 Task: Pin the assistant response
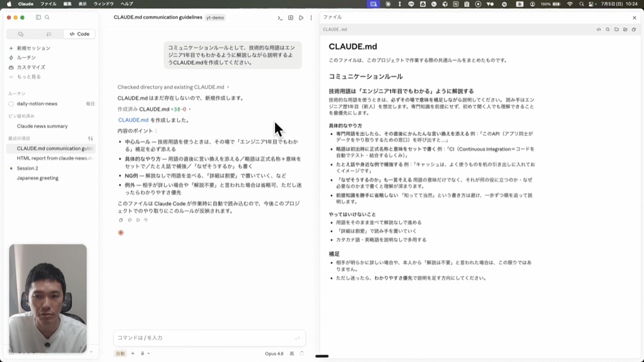(129, 220)
